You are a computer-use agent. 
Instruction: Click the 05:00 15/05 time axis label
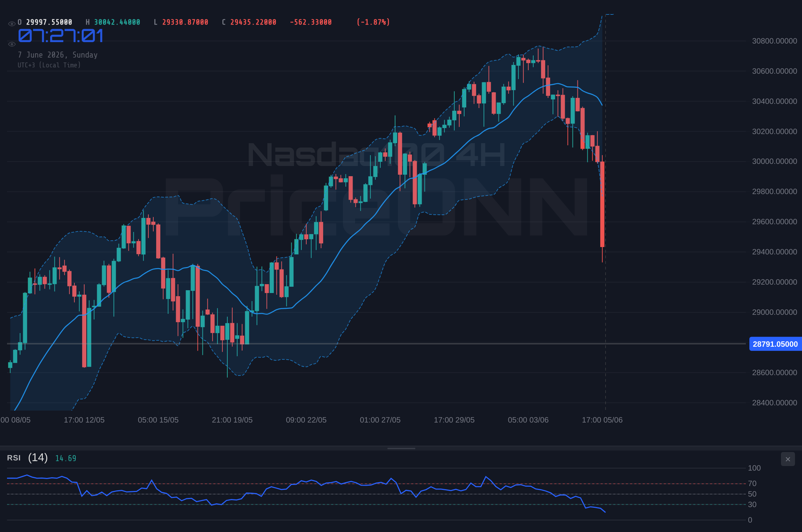158,420
